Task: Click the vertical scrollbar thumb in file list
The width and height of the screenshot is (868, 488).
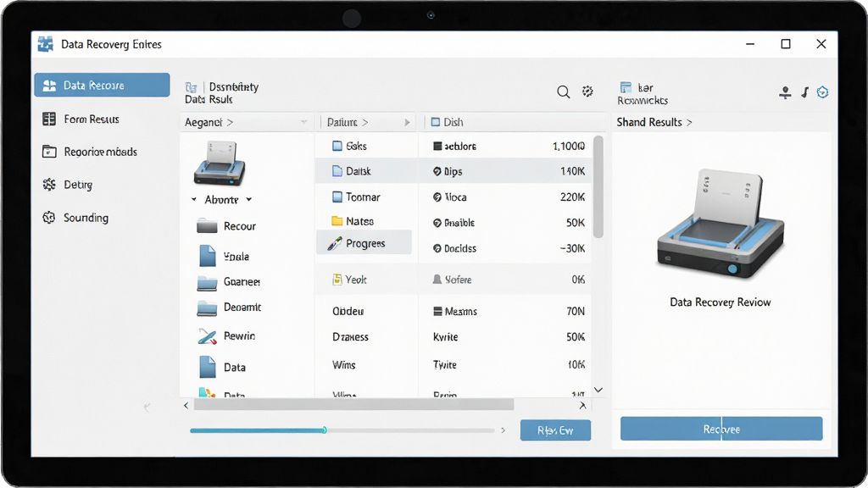Action: click(598, 187)
